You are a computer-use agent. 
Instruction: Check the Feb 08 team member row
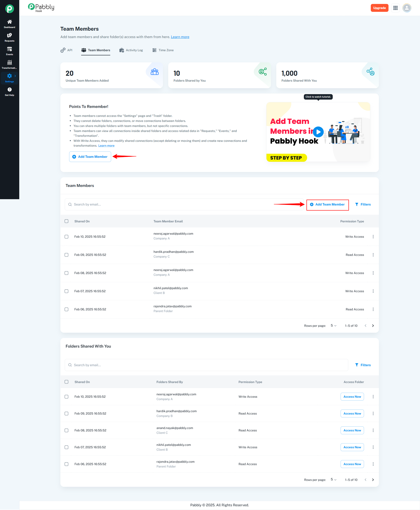point(66,273)
